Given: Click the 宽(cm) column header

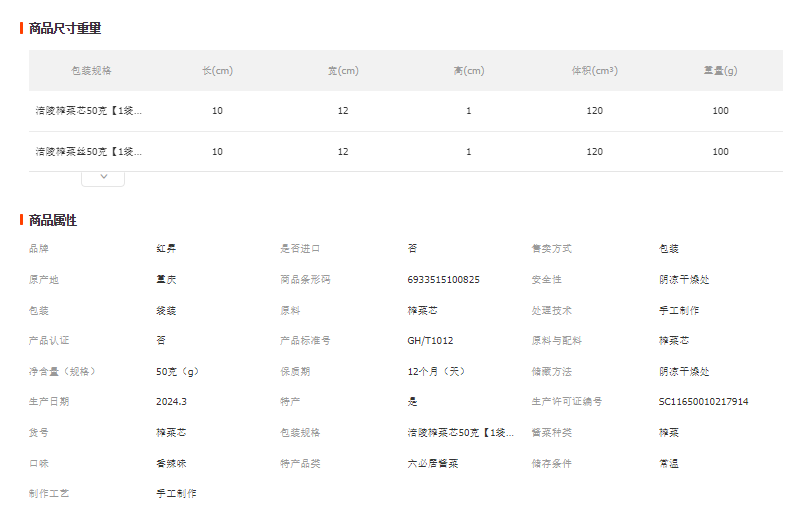Looking at the screenshot, I should click(x=343, y=71).
